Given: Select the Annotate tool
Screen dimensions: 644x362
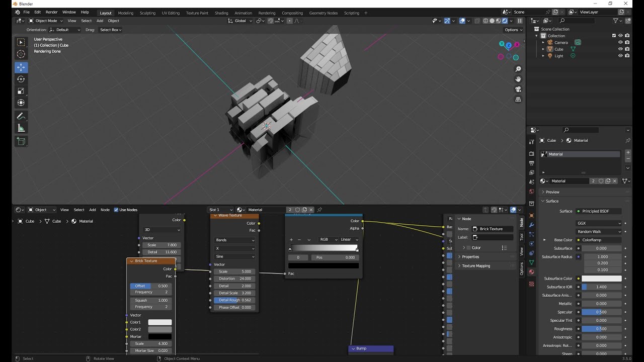Looking at the screenshot, I should tap(21, 116).
